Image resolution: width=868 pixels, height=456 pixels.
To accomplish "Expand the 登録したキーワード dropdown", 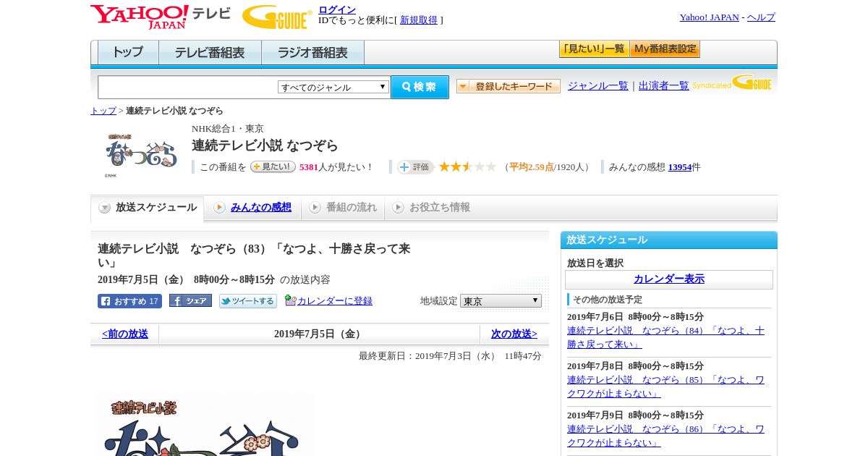I will pyautogui.click(x=509, y=86).
